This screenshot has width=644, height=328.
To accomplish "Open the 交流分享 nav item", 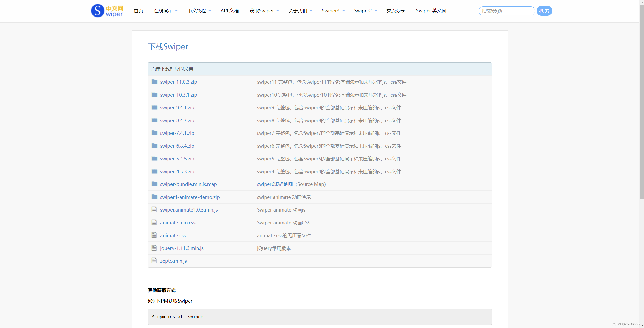I will tap(395, 11).
